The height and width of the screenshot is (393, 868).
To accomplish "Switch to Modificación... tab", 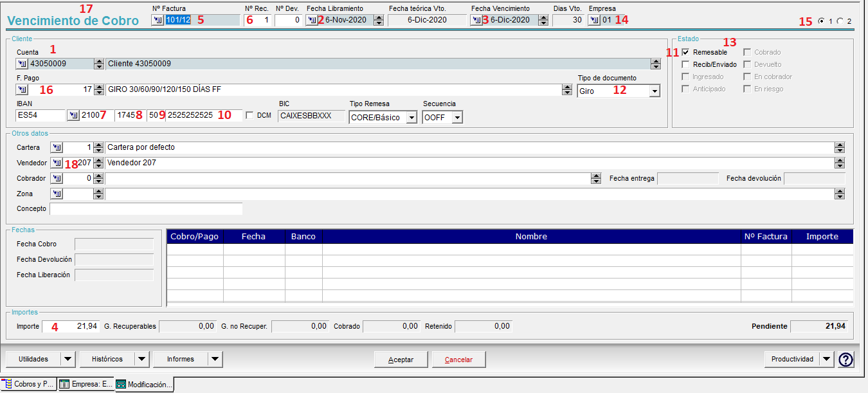I will tap(145, 385).
